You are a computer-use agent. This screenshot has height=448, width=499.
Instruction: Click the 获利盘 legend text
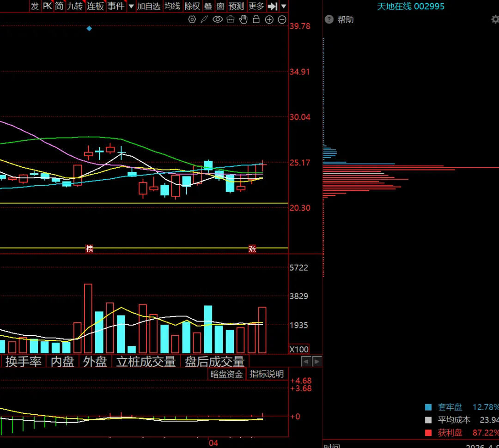[x=450, y=433]
